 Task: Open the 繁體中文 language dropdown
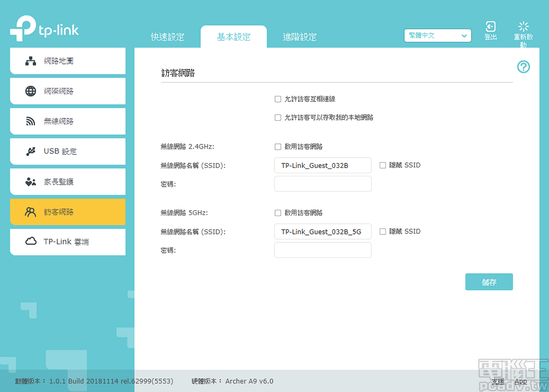coord(437,35)
